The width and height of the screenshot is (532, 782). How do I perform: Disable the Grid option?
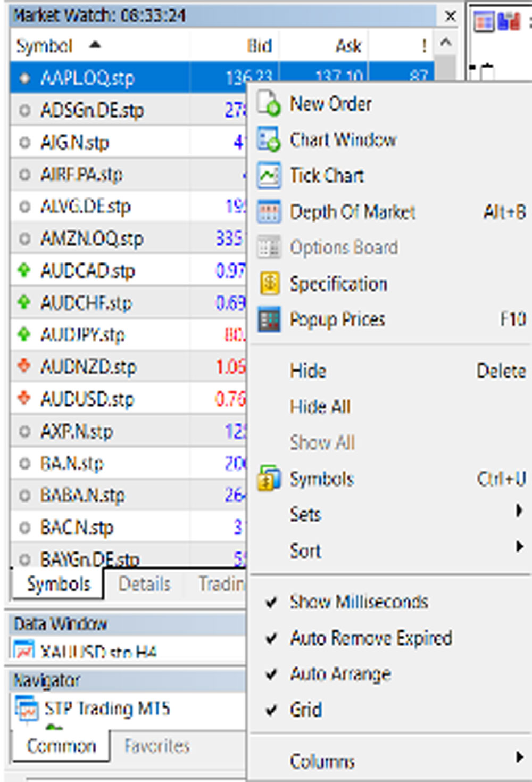306,710
